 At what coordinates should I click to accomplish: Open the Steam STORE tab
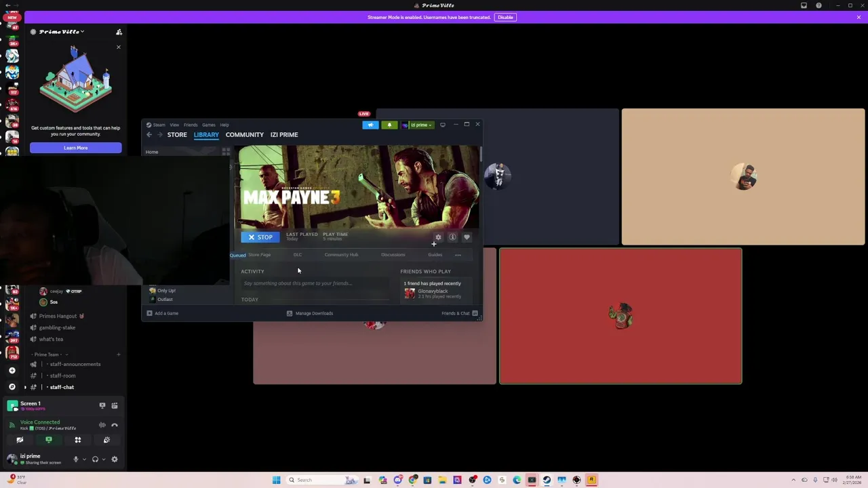pyautogui.click(x=177, y=135)
